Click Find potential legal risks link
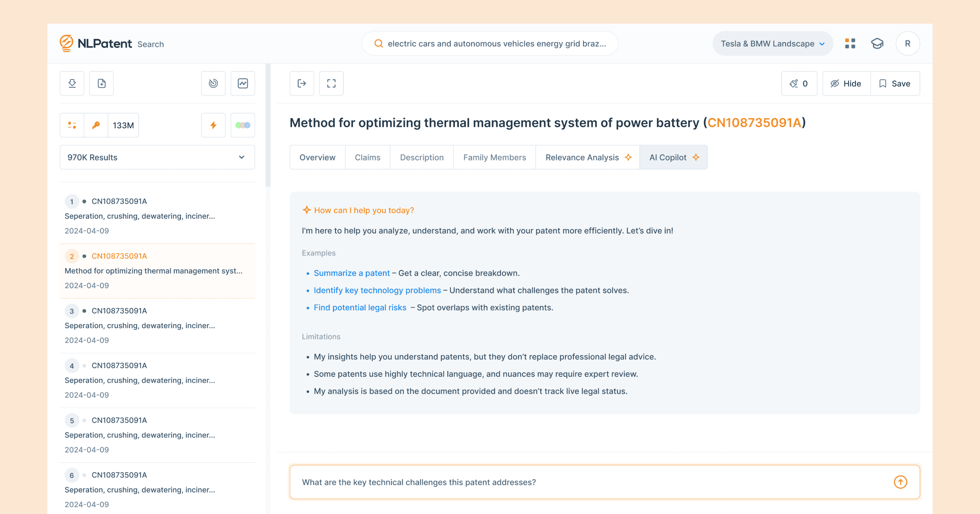Image resolution: width=980 pixels, height=514 pixels. point(360,308)
